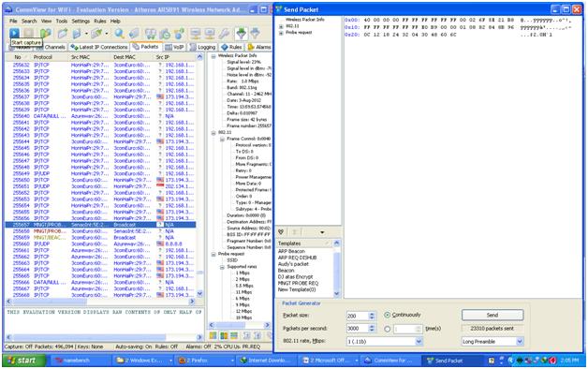
Task: Collapse the Probe request node in the decode pane
Action: [x=213, y=254]
